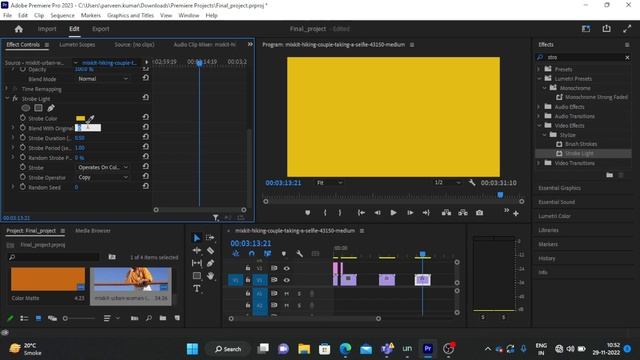The height and width of the screenshot is (360, 640).
Task: Expand the Time Remapping section
Action: pyautogui.click(x=7, y=89)
